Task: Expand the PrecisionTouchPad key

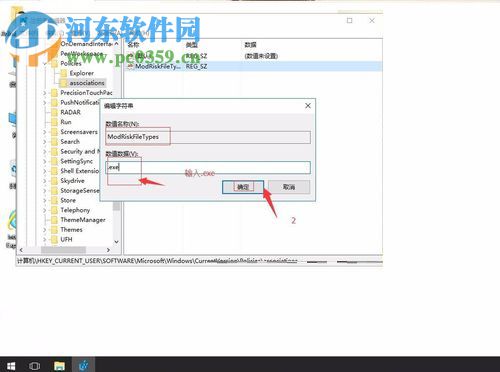Action: tap(45, 93)
